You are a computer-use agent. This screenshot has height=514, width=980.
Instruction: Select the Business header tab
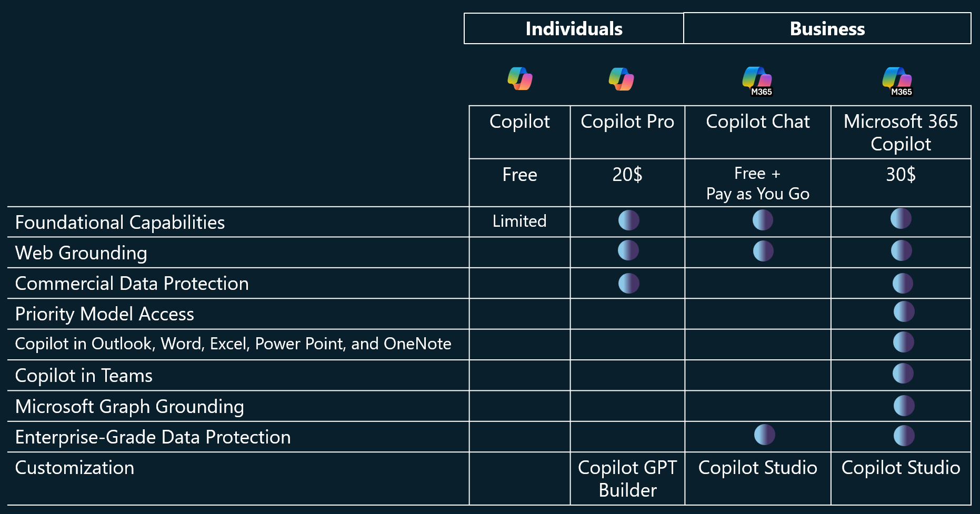coord(827,28)
